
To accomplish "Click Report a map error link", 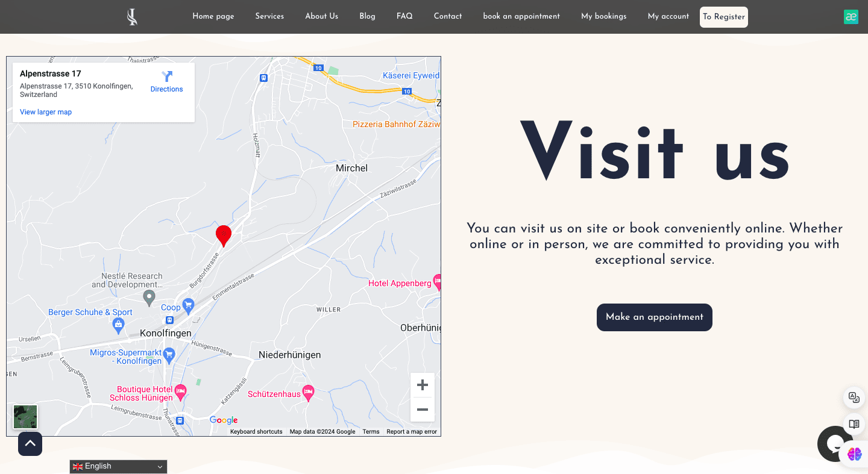I will 412,432.
